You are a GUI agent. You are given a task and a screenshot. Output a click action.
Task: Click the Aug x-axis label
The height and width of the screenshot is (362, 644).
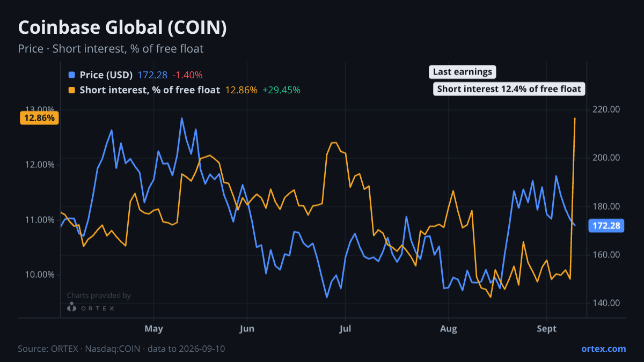[x=448, y=328]
